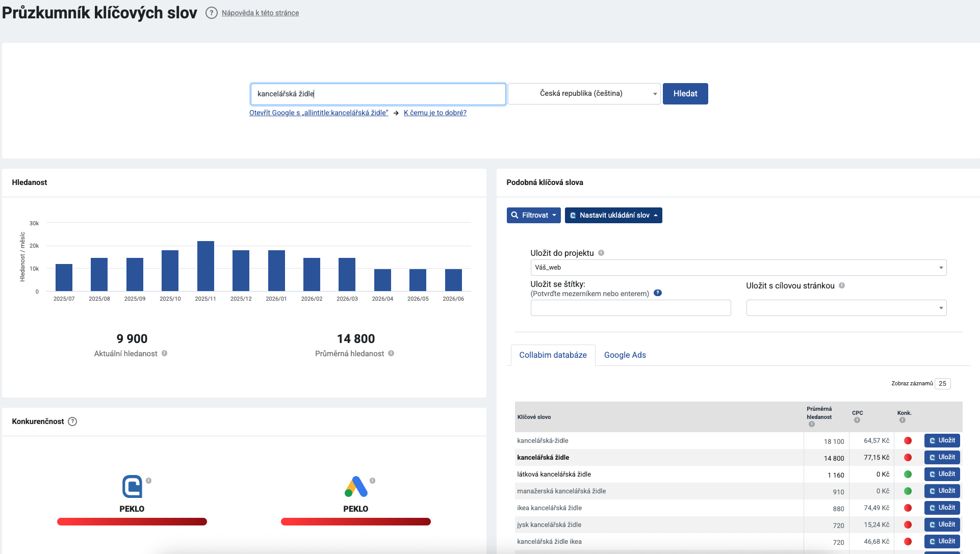Image resolution: width=980 pixels, height=554 pixels.
Task: Click the Google Ads logo icon
Action: 356,487
